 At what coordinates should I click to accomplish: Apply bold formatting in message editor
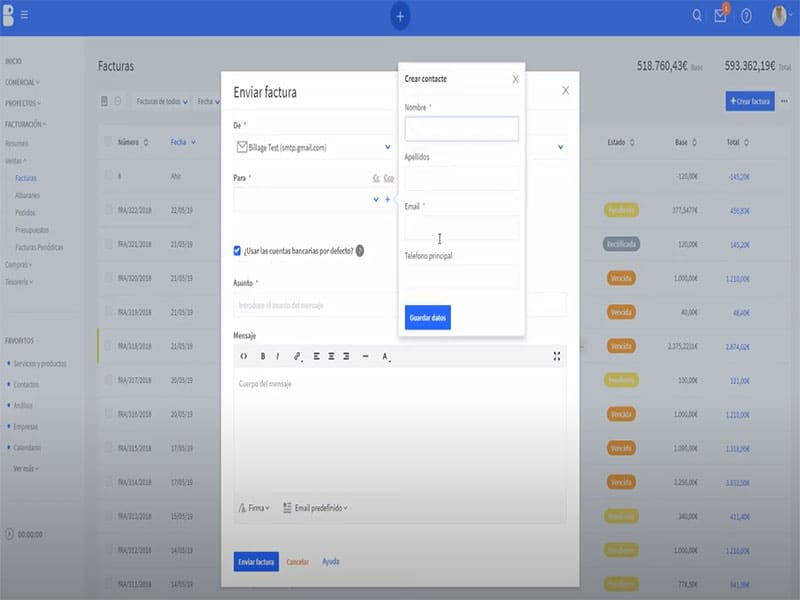pyautogui.click(x=263, y=356)
